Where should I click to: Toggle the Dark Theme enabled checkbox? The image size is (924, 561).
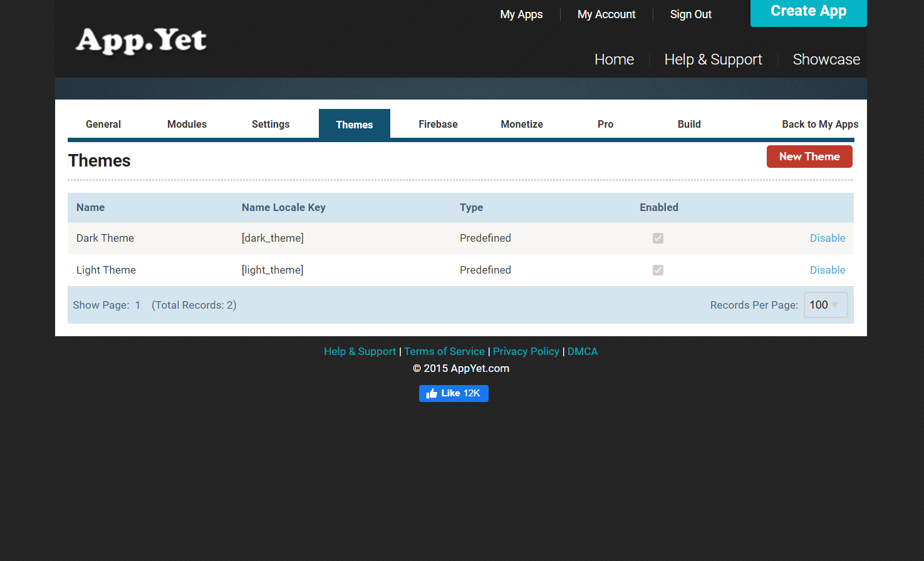[x=658, y=238]
